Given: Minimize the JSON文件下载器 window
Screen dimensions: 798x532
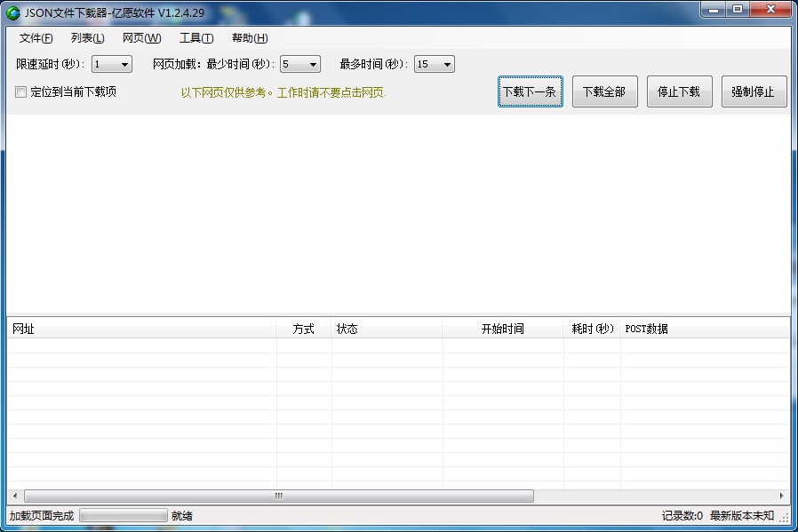Looking at the screenshot, I should 714,9.
